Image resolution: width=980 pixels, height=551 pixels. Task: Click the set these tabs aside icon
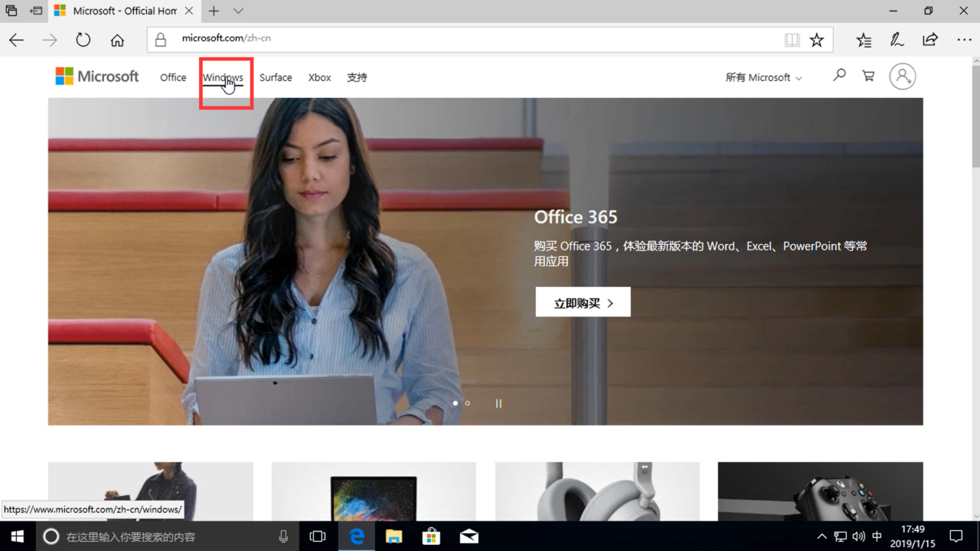tap(36, 11)
